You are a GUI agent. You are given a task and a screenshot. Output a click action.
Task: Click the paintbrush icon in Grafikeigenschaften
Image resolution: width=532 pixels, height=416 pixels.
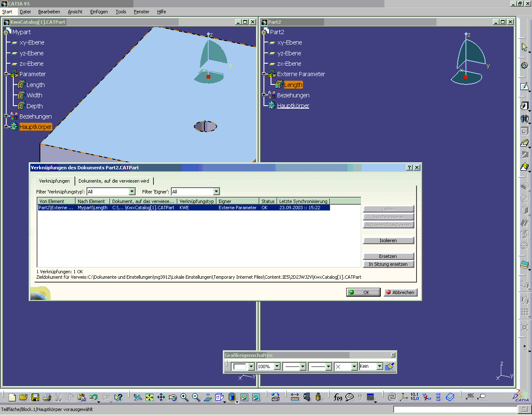389,366
